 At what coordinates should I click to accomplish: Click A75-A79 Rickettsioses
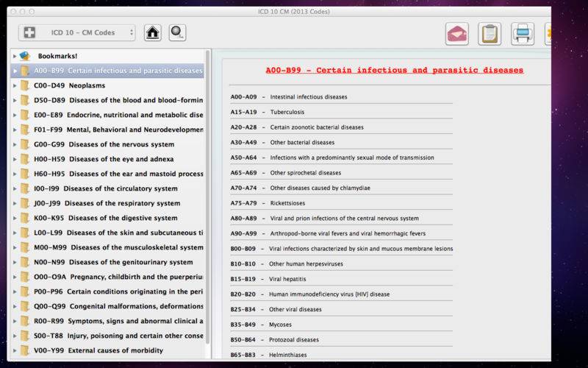(x=268, y=203)
